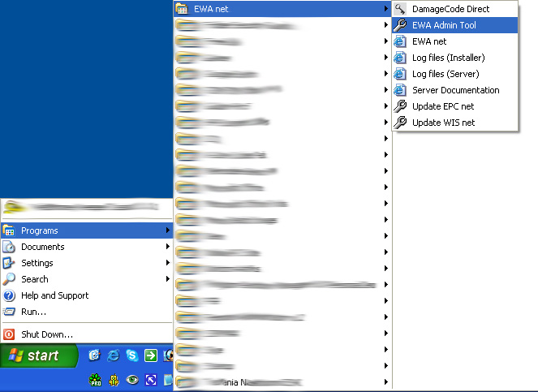Click the DamageCode Direct wrench icon

(400, 9)
